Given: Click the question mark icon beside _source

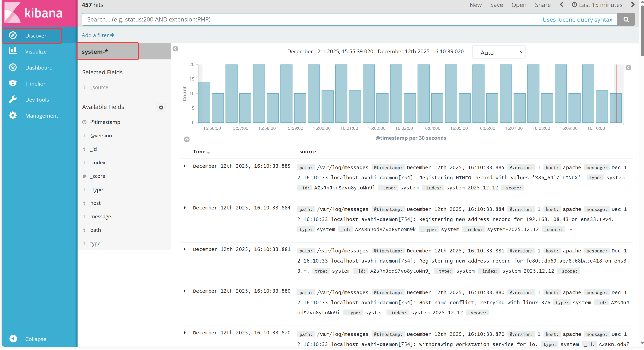Looking at the screenshot, I should pos(84,87).
